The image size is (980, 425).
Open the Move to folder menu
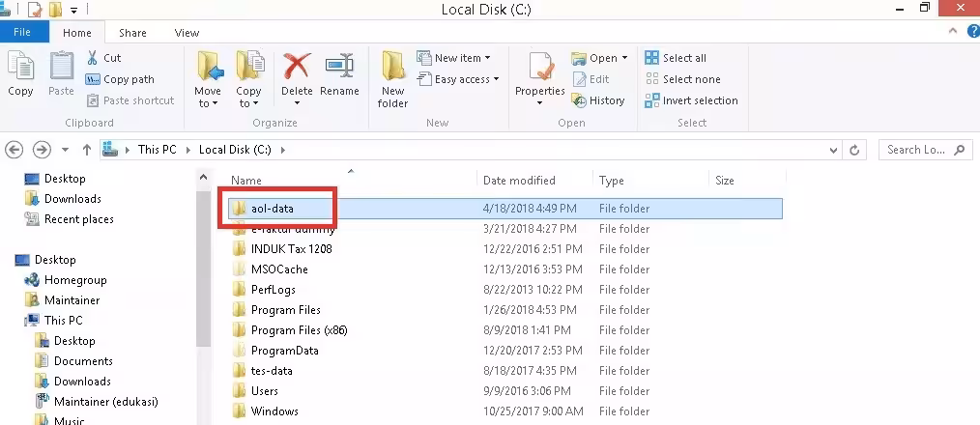(x=208, y=79)
